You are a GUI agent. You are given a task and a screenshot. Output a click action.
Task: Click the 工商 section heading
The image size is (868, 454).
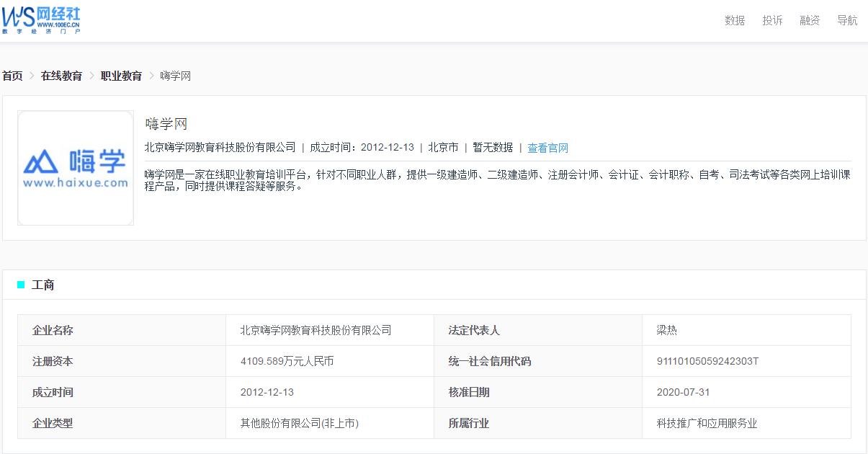[43, 285]
